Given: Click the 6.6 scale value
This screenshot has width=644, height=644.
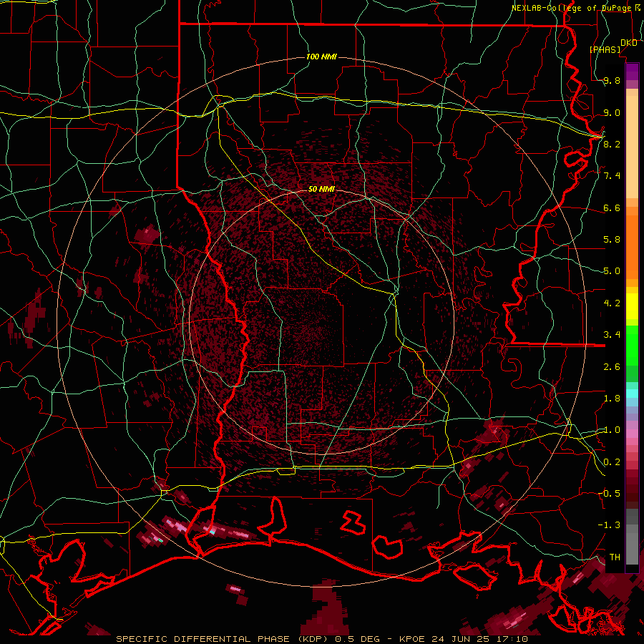Looking at the screenshot, I should tap(612, 208).
